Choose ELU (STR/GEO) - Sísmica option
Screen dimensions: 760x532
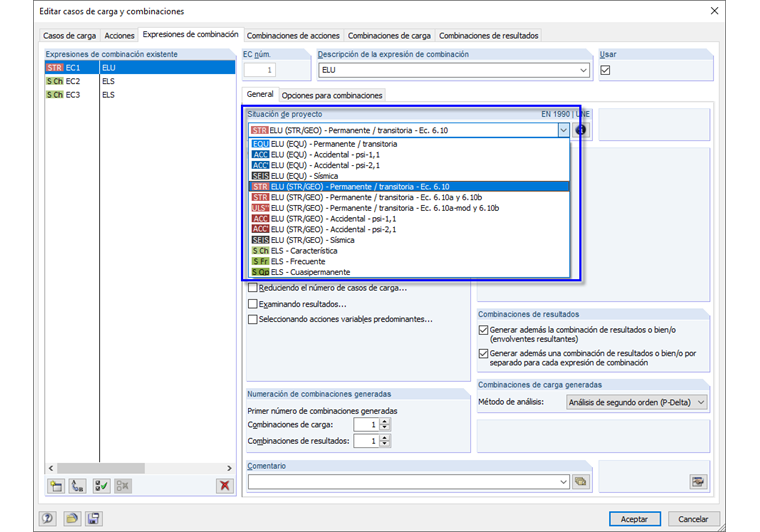(x=409, y=240)
